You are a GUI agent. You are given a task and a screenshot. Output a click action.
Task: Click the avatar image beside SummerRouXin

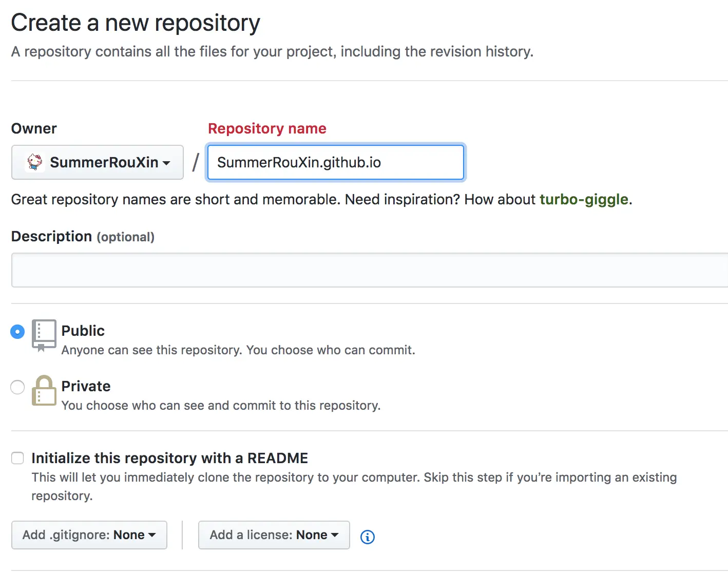point(35,162)
